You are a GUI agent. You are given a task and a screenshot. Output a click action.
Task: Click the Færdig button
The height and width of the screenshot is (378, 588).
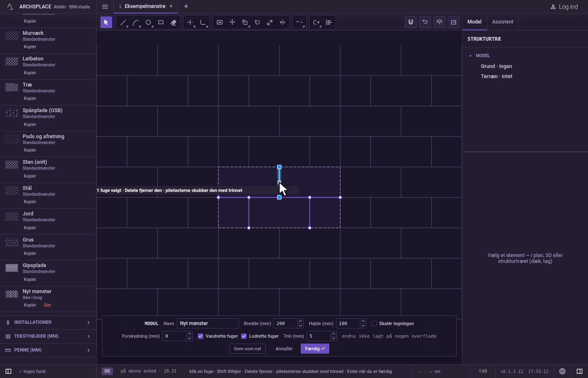pos(315,349)
